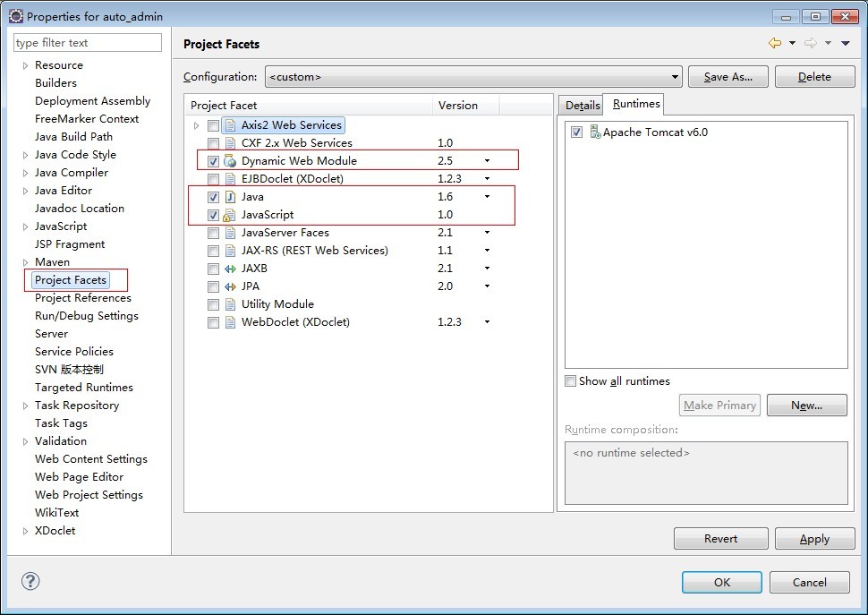This screenshot has width=868, height=615.
Task: Select Project References in tree
Action: [x=83, y=298]
